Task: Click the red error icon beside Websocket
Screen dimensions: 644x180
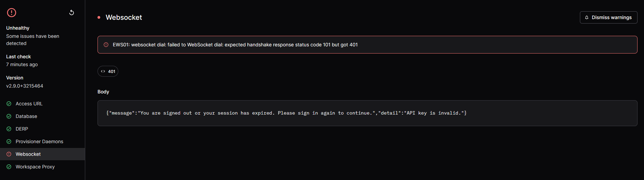Action: (9, 154)
